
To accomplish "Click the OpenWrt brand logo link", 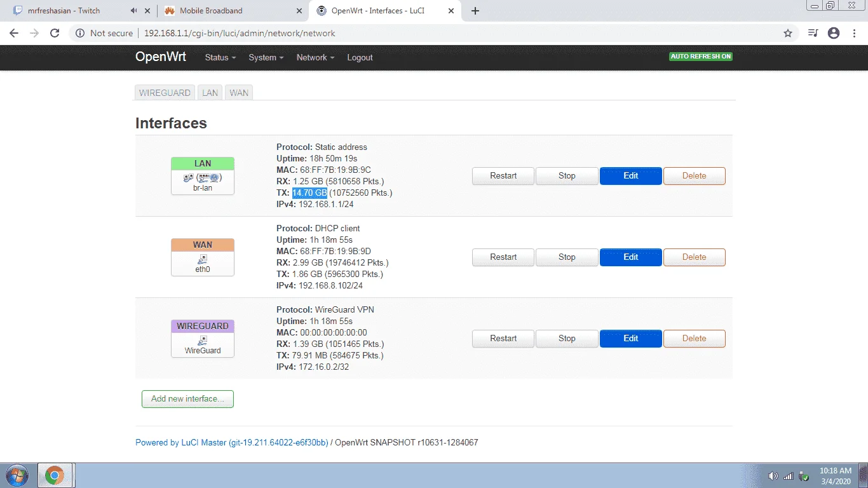I will (x=161, y=57).
